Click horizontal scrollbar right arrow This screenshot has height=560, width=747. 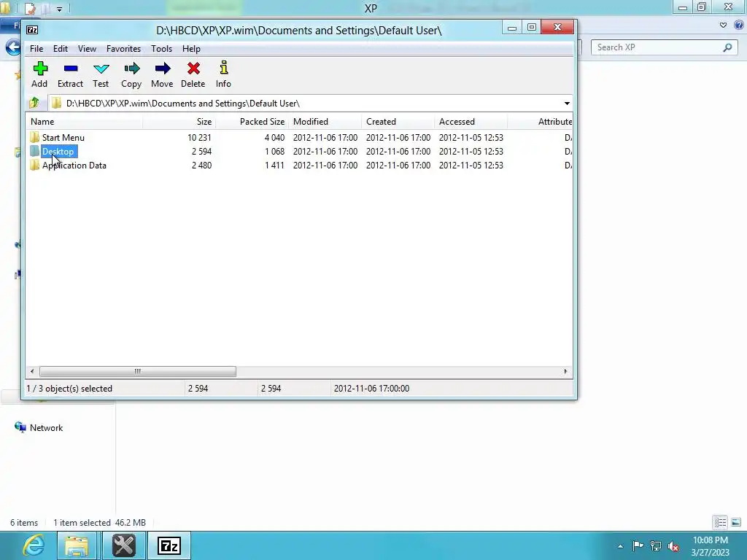(565, 371)
